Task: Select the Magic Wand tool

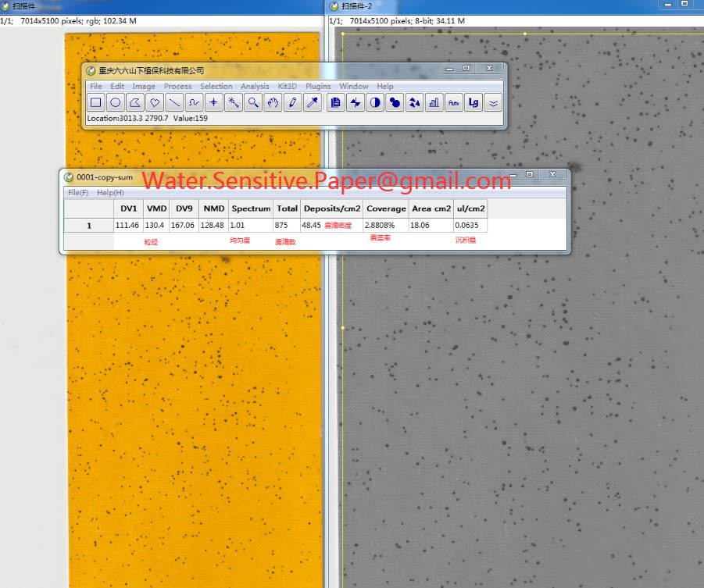Action: point(234,103)
